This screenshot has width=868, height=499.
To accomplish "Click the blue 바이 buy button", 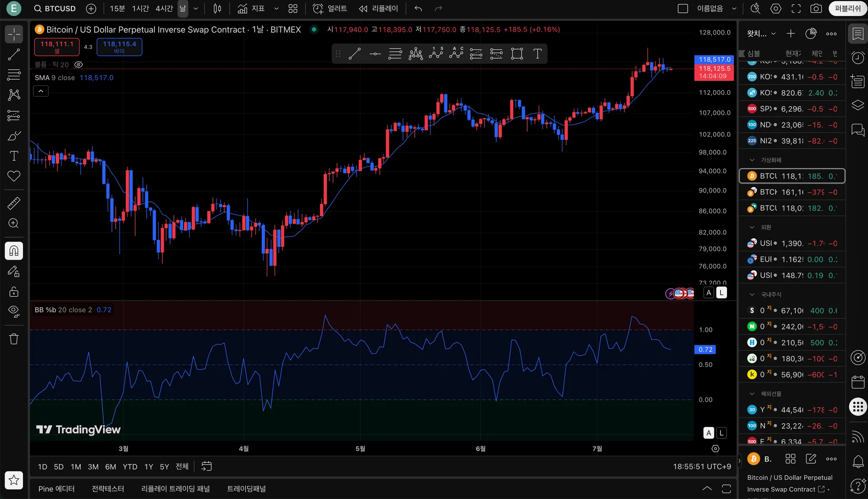I will (x=119, y=47).
